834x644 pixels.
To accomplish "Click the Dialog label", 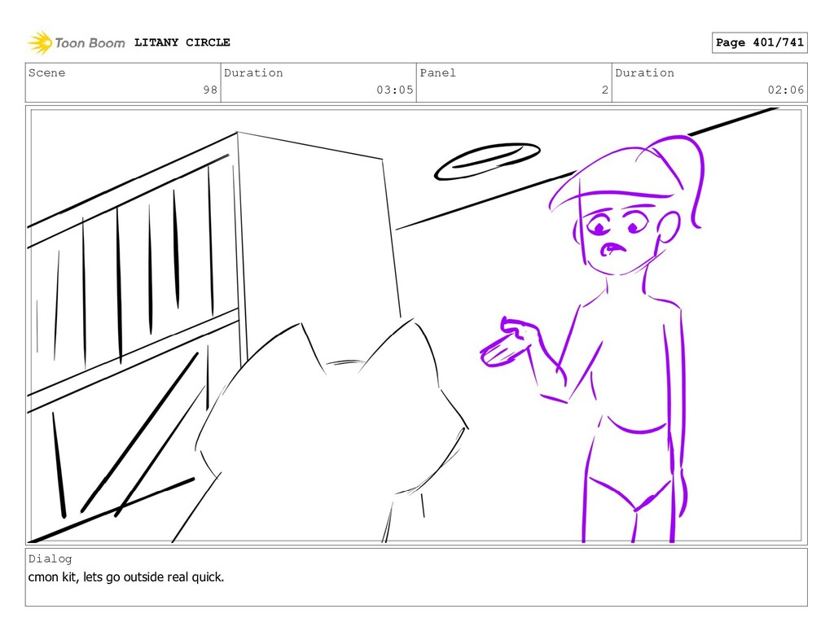I will tap(50, 559).
